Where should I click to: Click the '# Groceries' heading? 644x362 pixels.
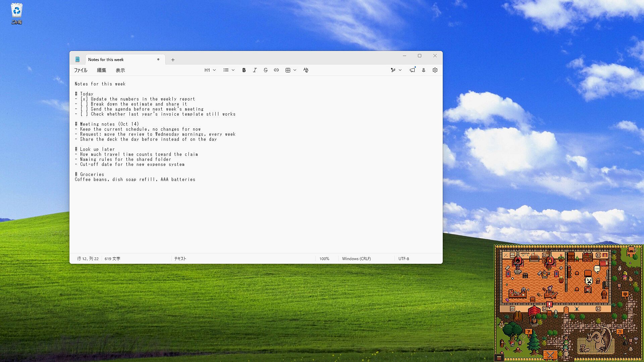point(90,174)
